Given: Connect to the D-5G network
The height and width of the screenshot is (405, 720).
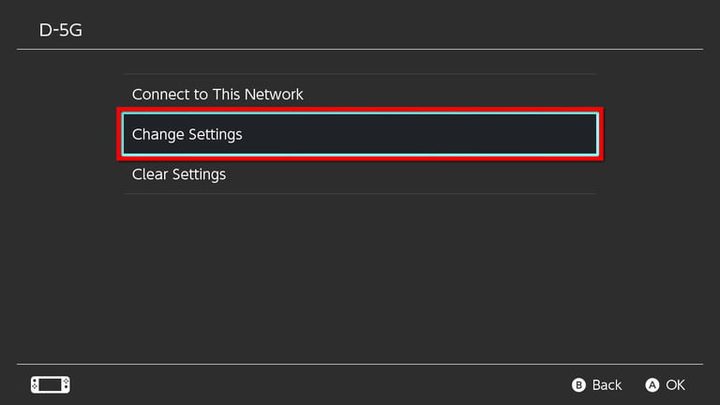Looking at the screenshot, I should [218, 94].
